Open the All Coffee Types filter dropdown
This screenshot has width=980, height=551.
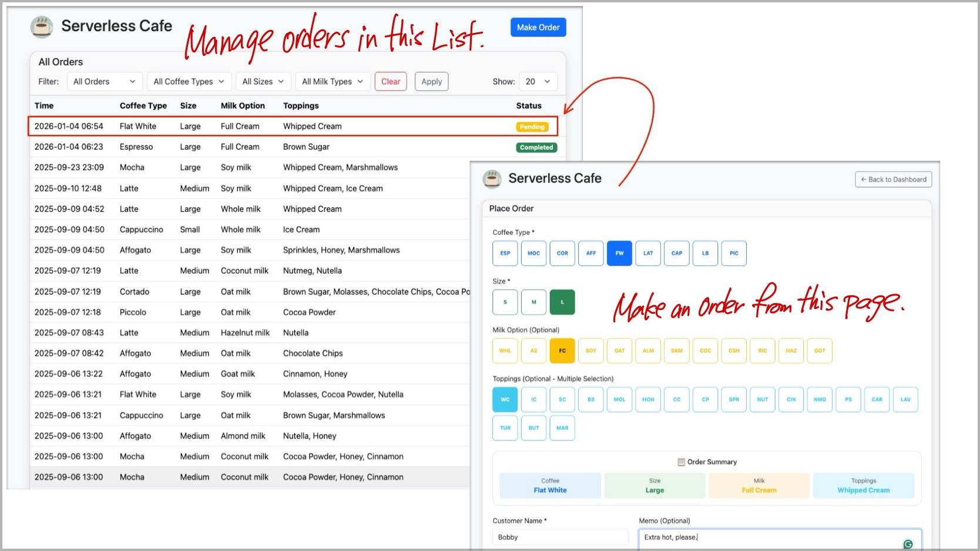(189, 82)
